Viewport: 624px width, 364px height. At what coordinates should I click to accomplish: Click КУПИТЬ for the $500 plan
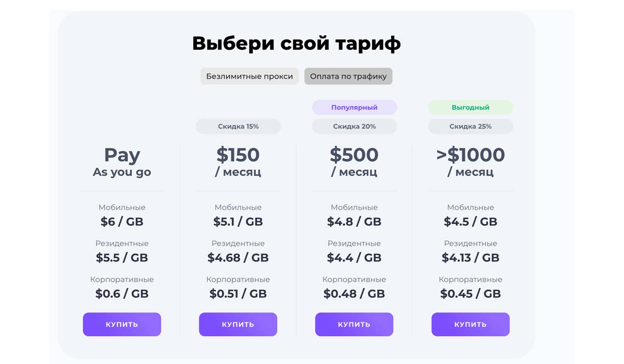click(354, 324)
